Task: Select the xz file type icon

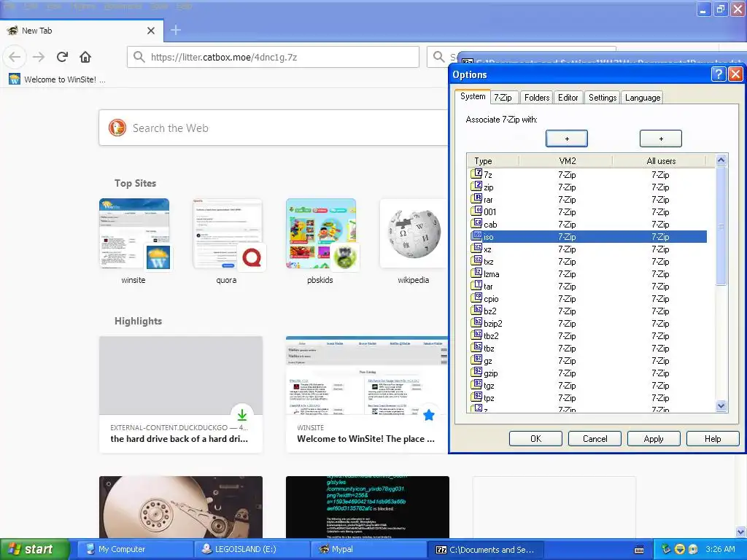Action: (x=476, y=248)
